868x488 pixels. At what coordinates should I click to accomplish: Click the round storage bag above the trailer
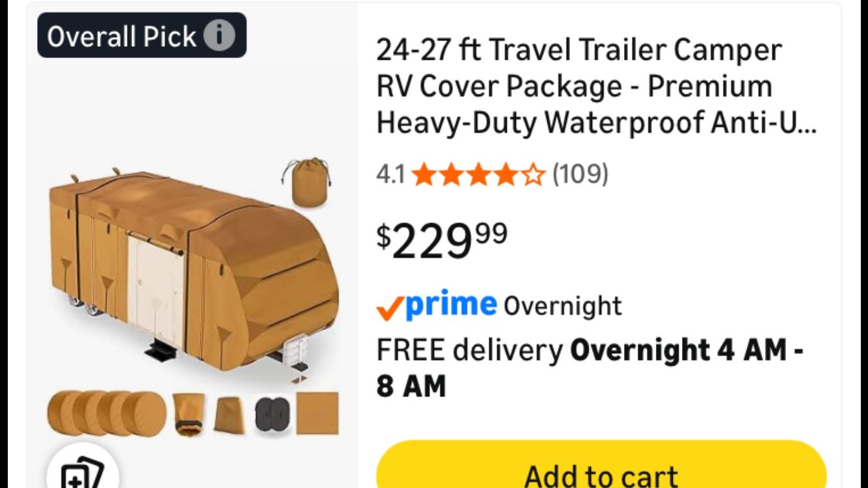(x=308, y=183)
